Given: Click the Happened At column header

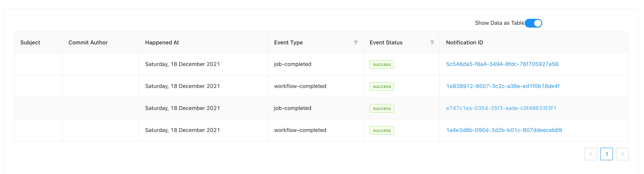Looking at the screenshot, I should 203,43.
